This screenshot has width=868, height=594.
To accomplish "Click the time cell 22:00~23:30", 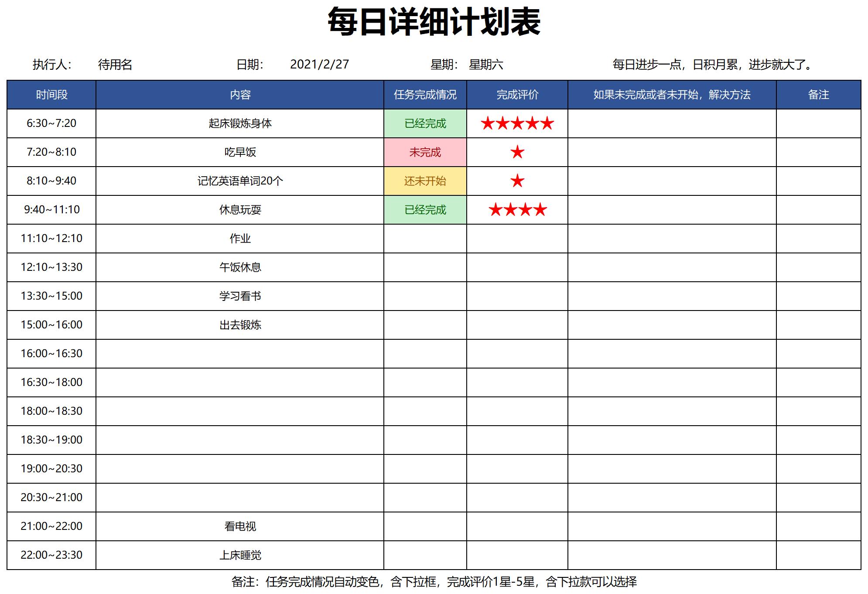I will pos(51,555).
